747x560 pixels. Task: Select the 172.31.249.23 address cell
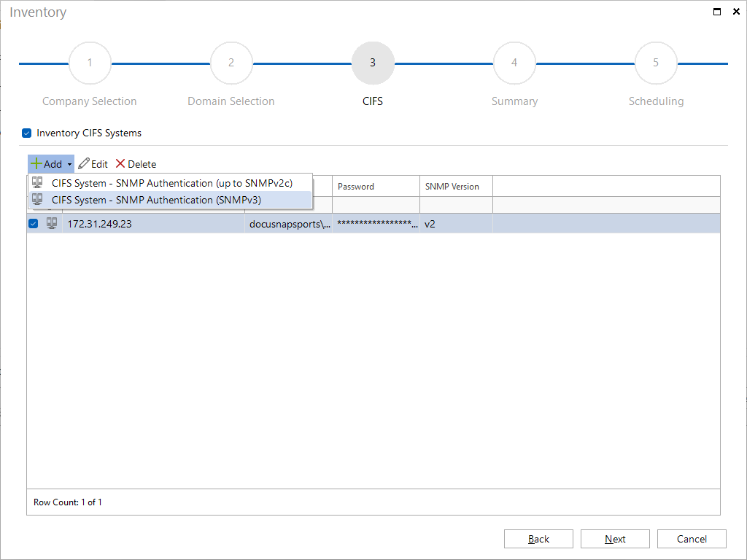(153, 224)
